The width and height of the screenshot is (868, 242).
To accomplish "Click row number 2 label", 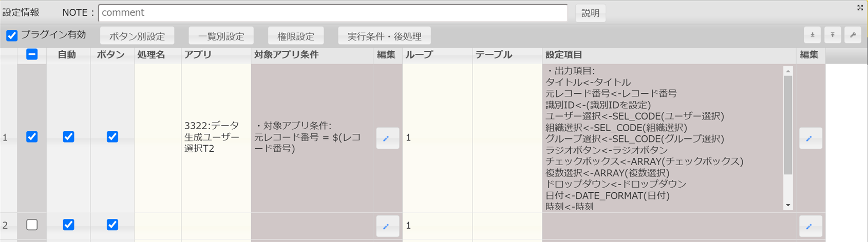I will point(5,225).
